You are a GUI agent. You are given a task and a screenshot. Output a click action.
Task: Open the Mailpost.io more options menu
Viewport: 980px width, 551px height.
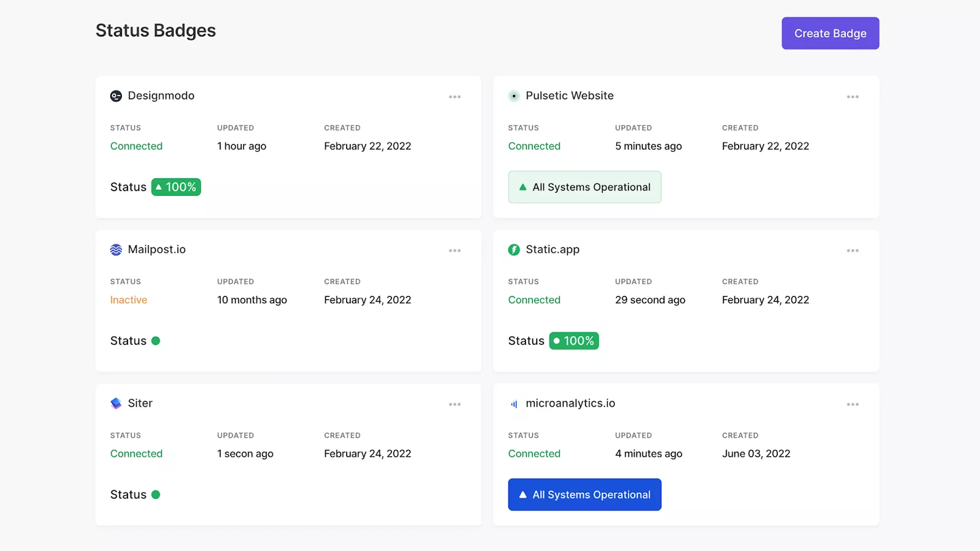click(454, 250)
